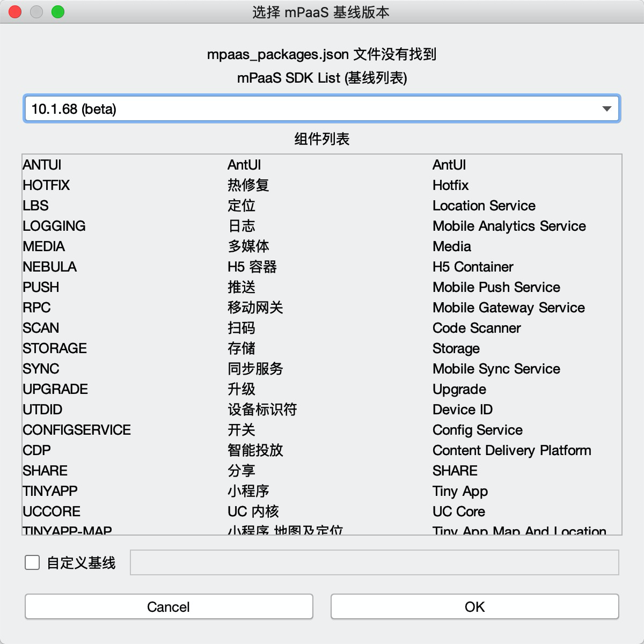Click the custom baseline input field
This screenshot has width=644, height=644.
pyautogui.click(x=375, y=562)
